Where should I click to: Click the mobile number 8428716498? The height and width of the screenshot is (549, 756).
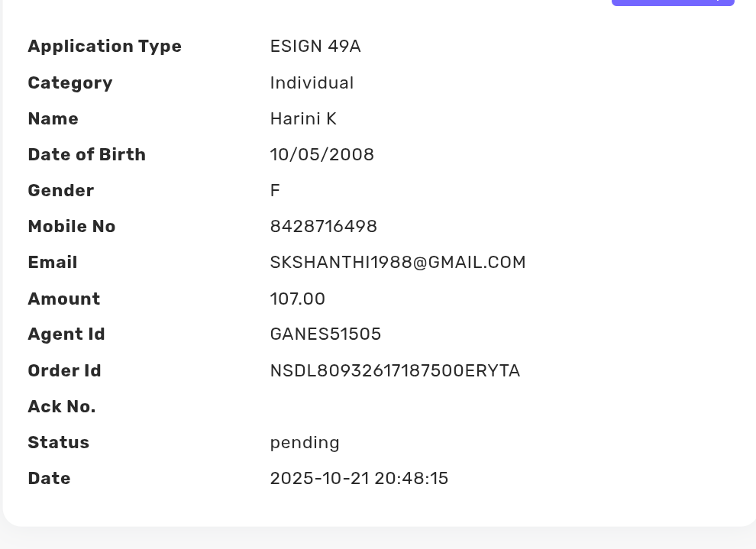coord(323,227)
